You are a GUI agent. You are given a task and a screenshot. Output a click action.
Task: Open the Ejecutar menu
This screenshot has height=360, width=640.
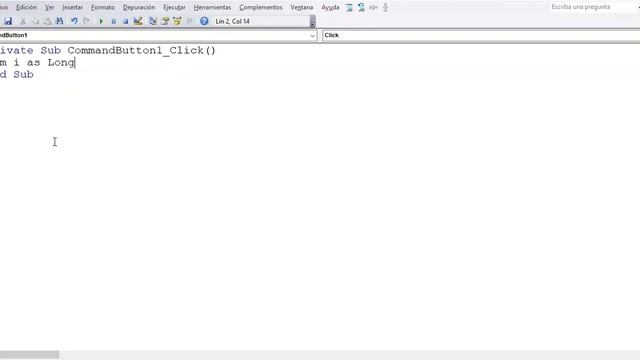(174, 7)
